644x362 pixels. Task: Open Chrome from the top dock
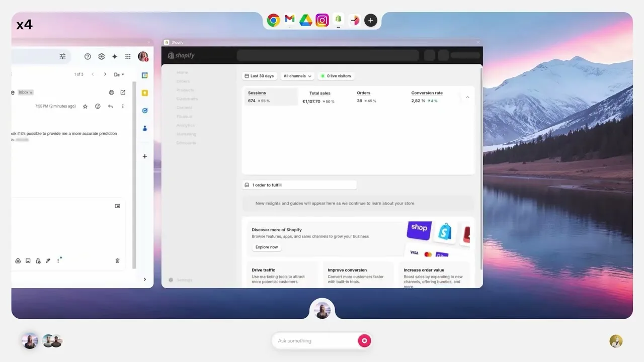[273, 20]
